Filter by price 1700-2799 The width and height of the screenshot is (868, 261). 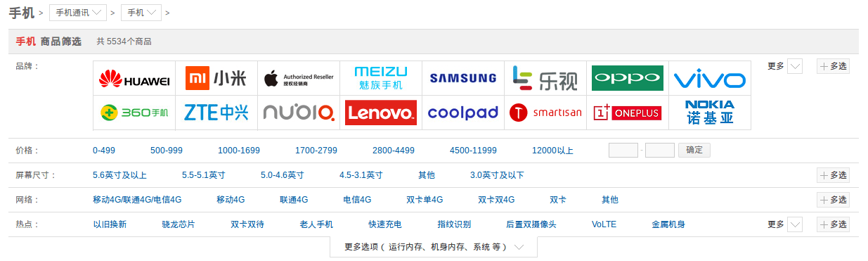point(316,151)
